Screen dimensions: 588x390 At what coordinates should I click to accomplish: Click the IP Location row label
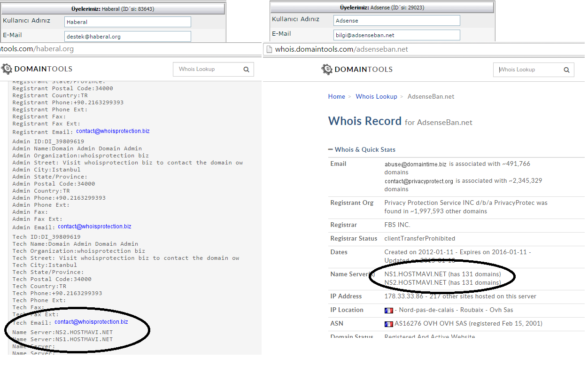point(347,310)
